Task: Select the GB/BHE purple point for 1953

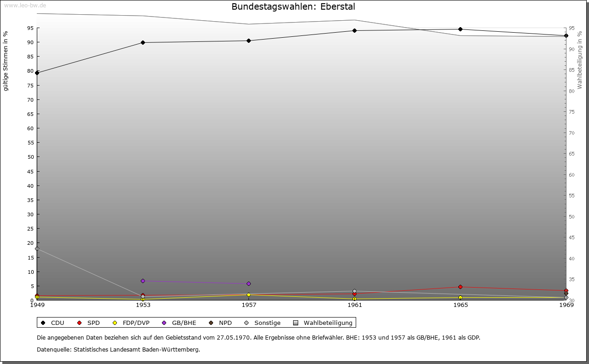Action: coord(143,281)
